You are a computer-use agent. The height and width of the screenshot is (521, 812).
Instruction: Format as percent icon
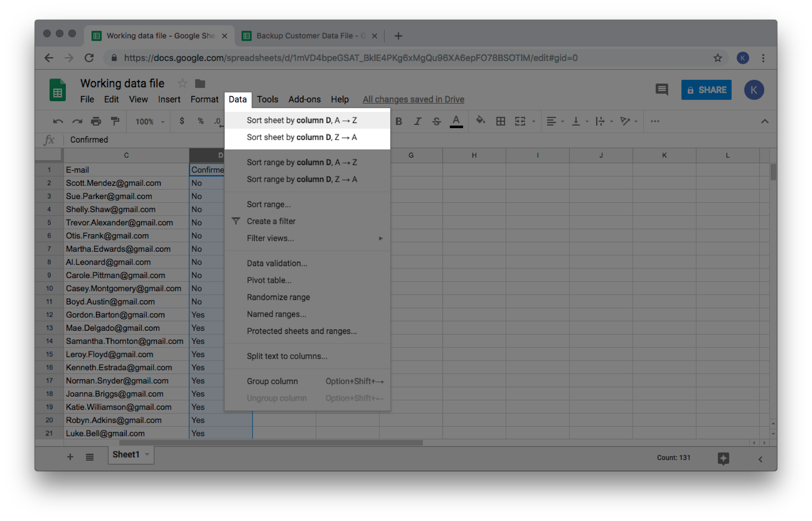(201, 121)
